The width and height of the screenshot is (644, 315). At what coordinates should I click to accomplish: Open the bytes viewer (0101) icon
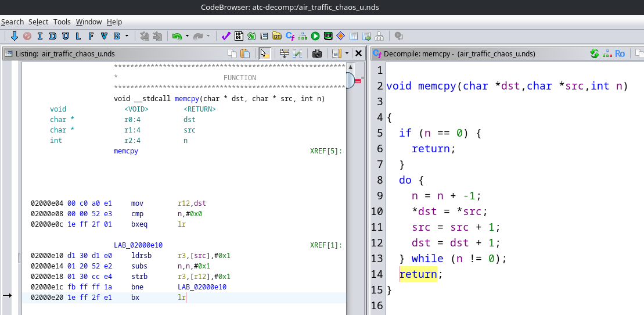[239, 36]
